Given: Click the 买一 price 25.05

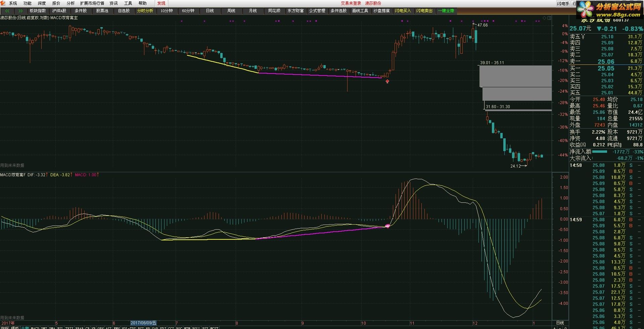Looking at the screenshot, I should [606, 68].
